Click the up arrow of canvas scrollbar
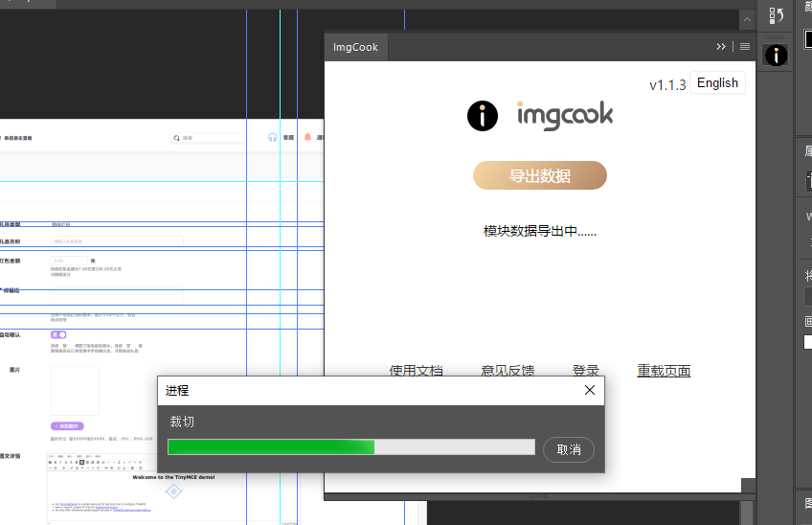This screenshot has height=525, width=812. pos(747,20)
